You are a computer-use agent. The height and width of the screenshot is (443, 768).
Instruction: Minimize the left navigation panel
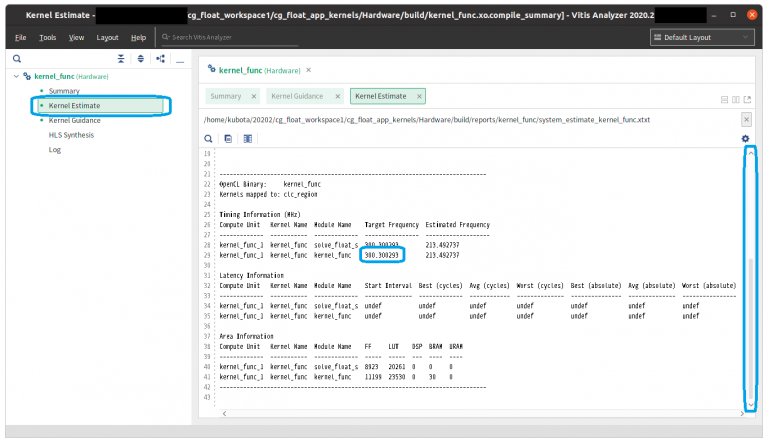coord(180,59)
